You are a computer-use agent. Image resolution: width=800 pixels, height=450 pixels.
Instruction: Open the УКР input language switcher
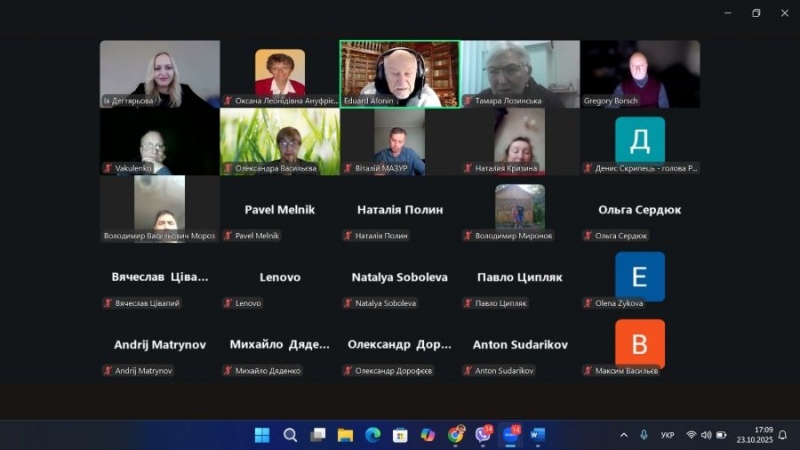coord(667,435)
